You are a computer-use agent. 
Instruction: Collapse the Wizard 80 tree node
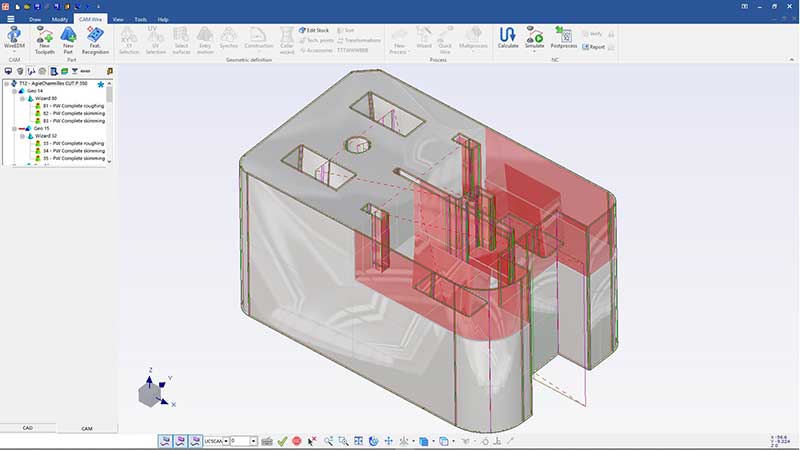pos(21,98)
